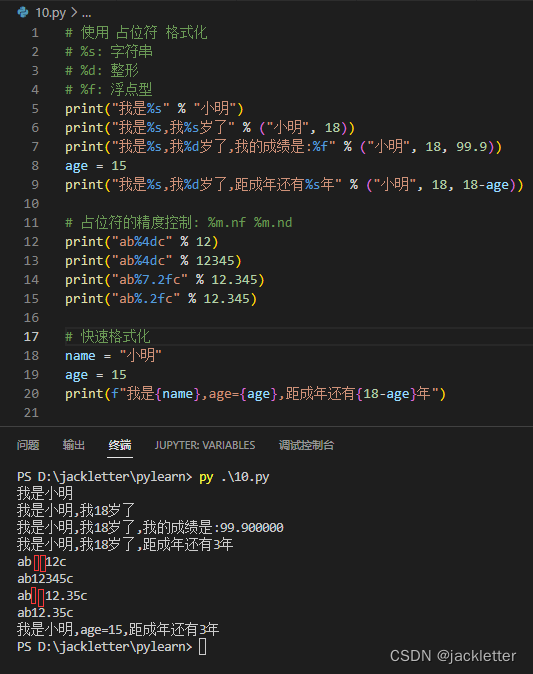Click the line 9 print with 18-age
This screenshot has width=533, height=674.
pos(294,185)
